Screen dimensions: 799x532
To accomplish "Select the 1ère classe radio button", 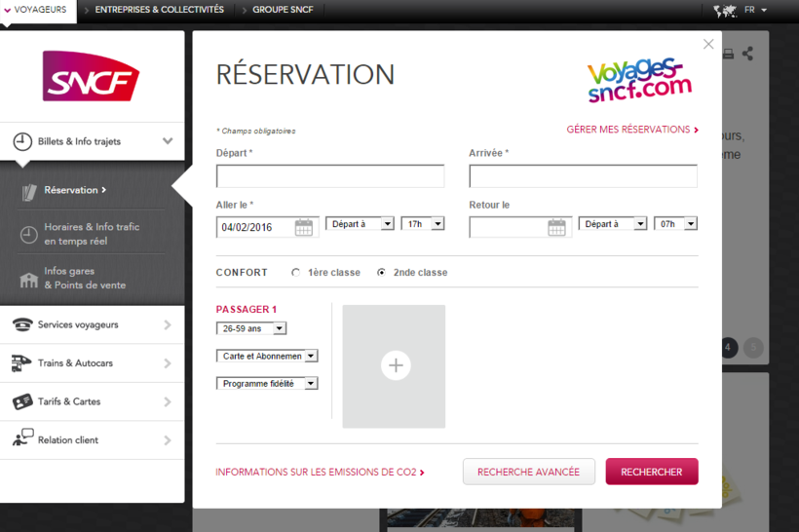I will (x=296, y=273).
